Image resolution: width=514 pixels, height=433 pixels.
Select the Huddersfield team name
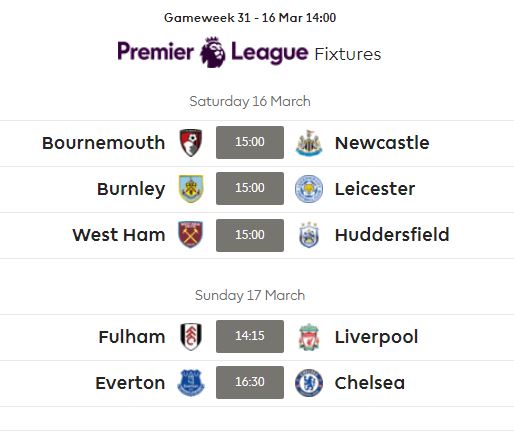pyautogui.click(x=392, y=235)
